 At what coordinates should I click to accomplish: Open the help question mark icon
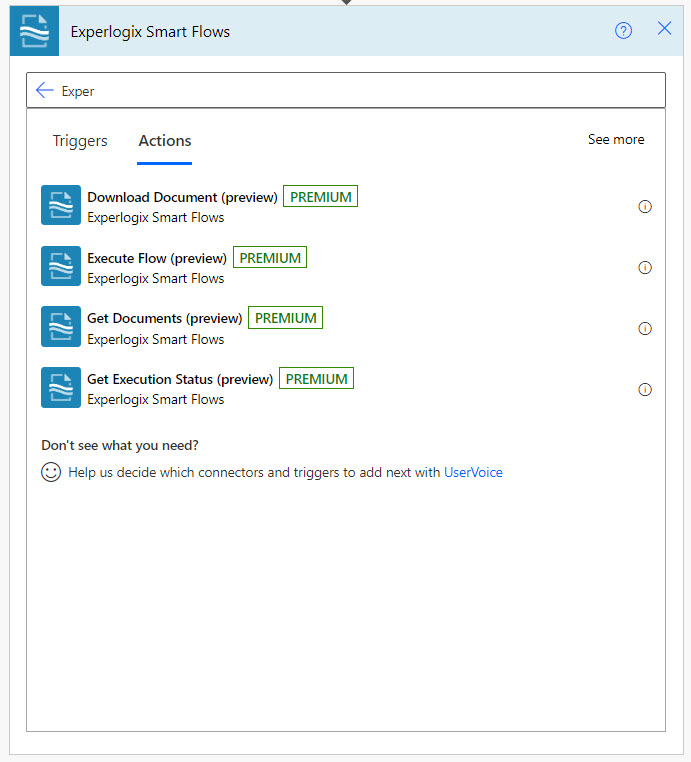(623, 31)
